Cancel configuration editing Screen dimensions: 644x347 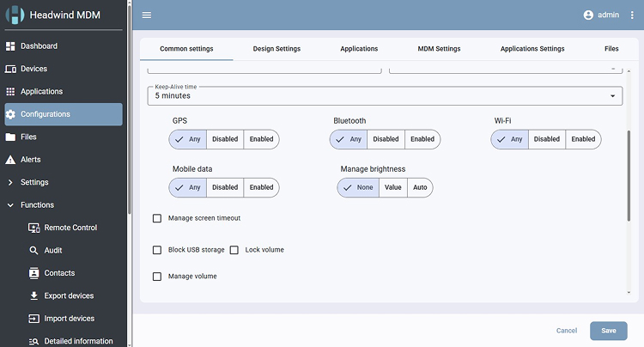pyautogui.click(x=567, y=331)
